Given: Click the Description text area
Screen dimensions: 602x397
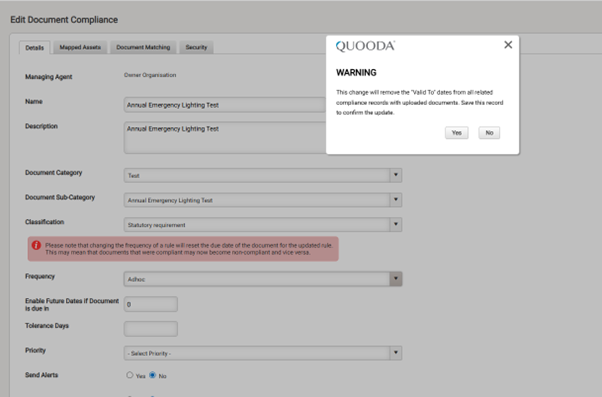Looking at the screenshot, I should tap(225, 138).
